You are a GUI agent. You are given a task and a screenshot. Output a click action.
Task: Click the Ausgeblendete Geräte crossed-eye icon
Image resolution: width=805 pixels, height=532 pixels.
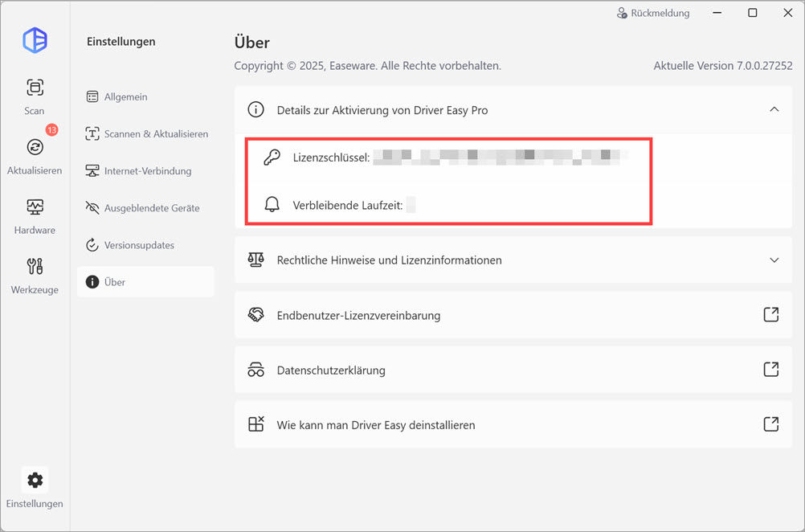[92, 208]
